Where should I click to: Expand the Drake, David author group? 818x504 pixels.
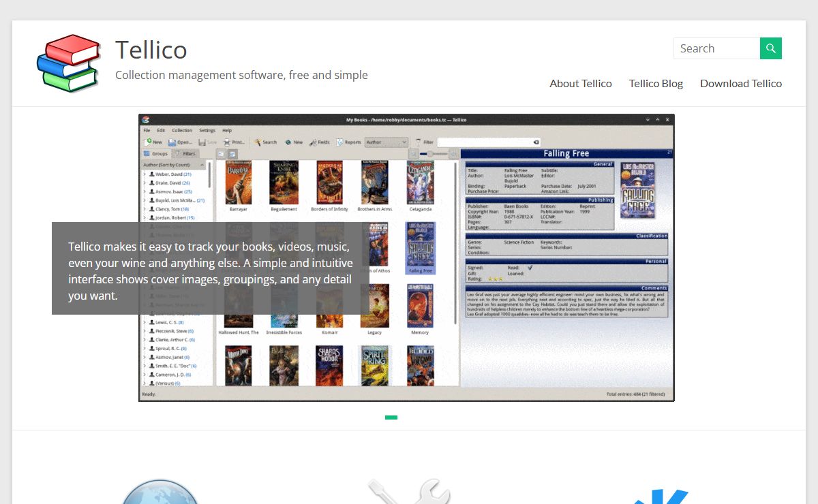point(145,183)
